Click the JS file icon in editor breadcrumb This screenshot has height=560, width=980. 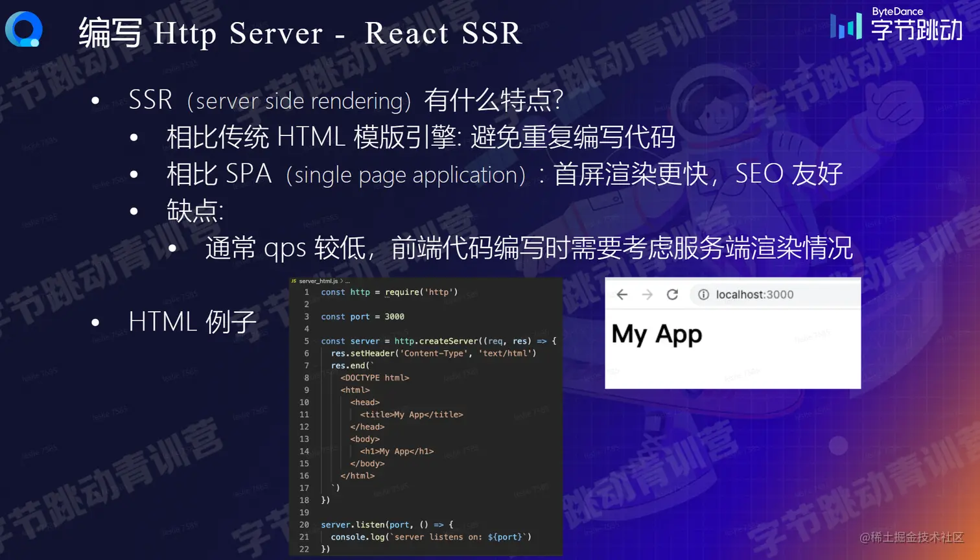(294, 281)
